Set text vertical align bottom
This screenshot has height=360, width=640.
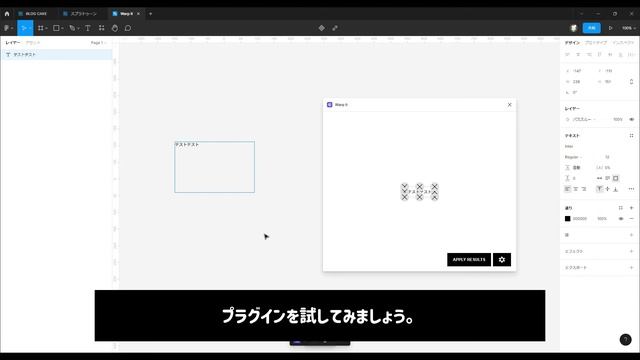(616, 189)
